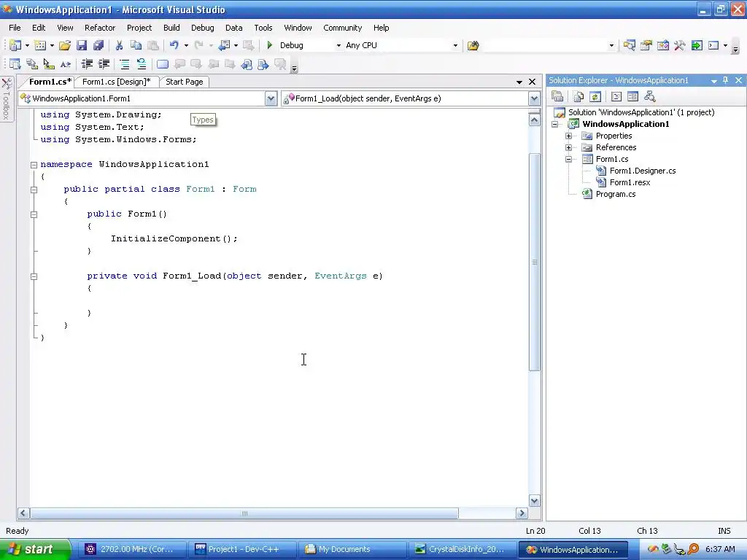Click the Copy icon in the toolbar
747x560 pixels.
click(x=136, y=45)
